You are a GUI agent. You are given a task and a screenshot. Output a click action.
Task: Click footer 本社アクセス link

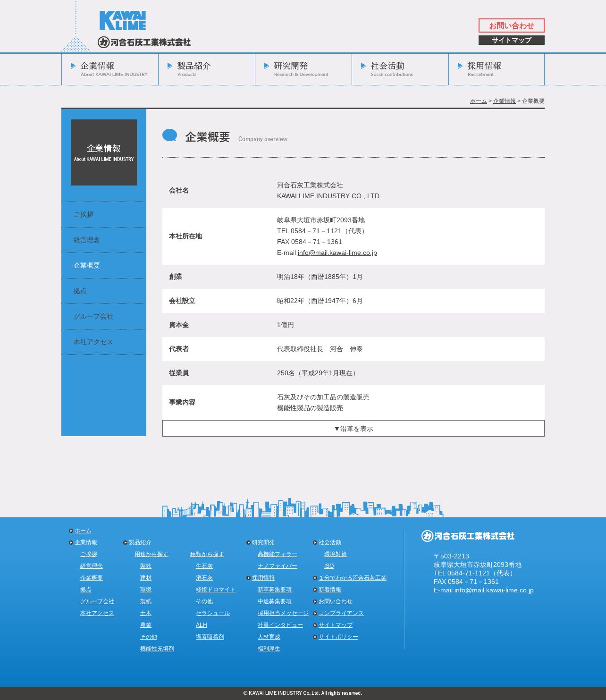[x=97, y=613]
